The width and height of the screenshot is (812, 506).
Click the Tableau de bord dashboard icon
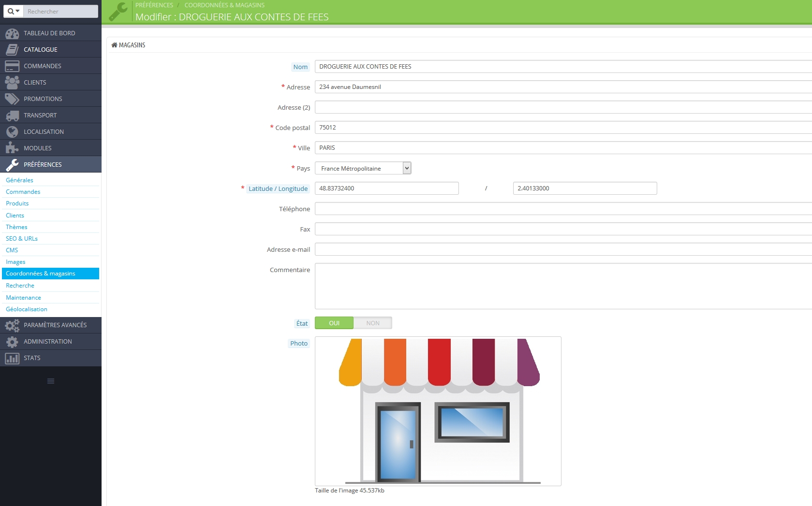tap(12, 33)
